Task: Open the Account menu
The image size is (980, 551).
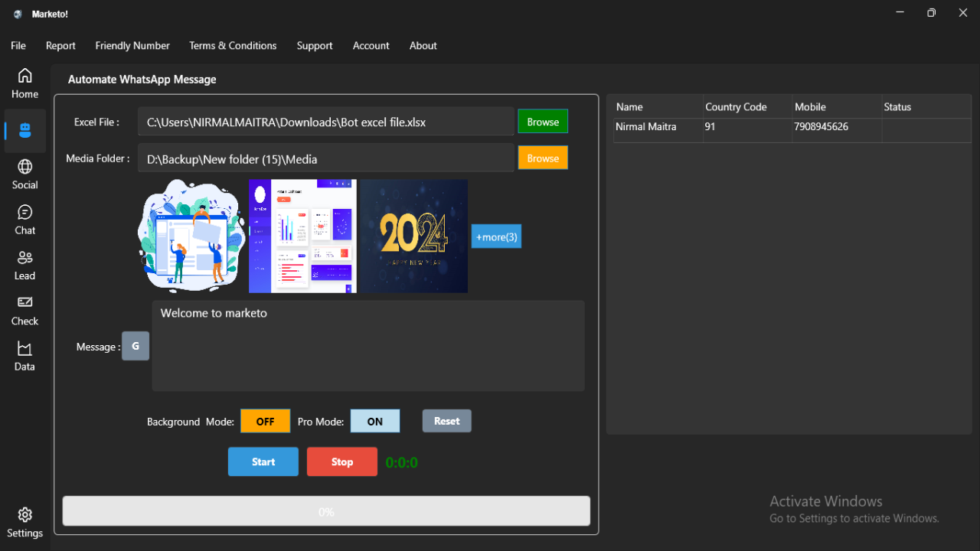Action: (371, 46)
